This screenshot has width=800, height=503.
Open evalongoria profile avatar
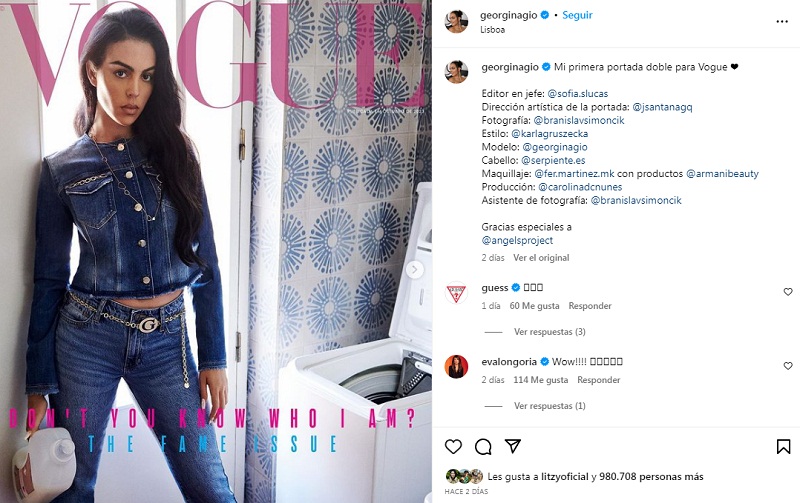(456, 367)
